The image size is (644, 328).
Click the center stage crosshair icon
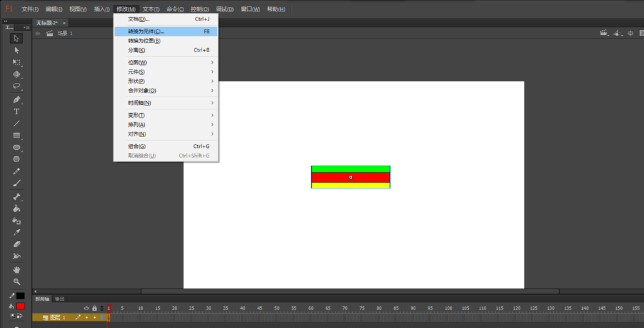(630, 33)
